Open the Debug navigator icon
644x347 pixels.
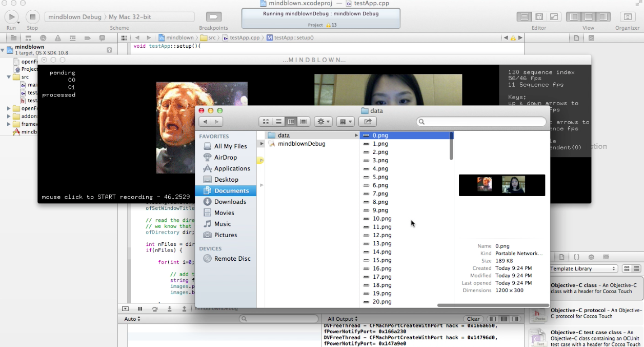click(73, 38)
